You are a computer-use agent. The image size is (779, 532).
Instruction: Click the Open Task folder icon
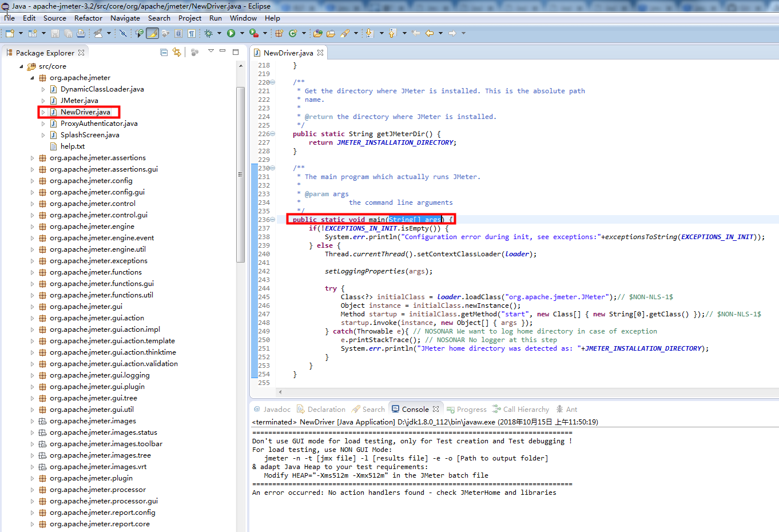tap(331, 33)
